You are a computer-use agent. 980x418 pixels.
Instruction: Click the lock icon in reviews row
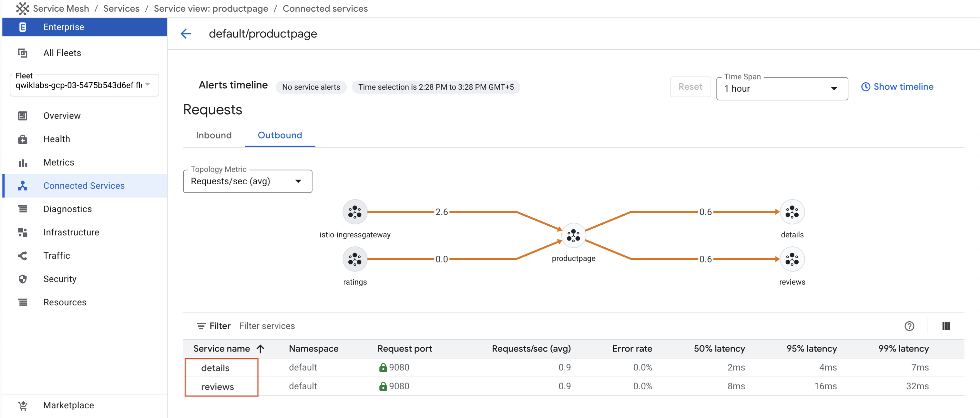(383, 386)
